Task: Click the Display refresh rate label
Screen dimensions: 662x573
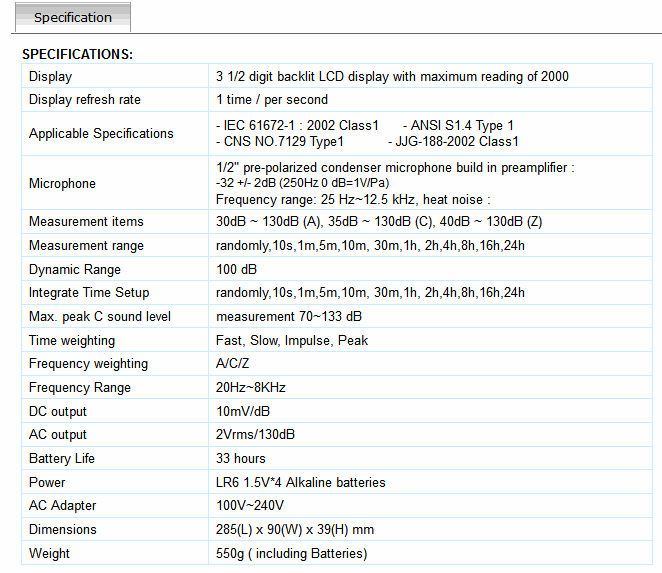Action: point(85,100)
